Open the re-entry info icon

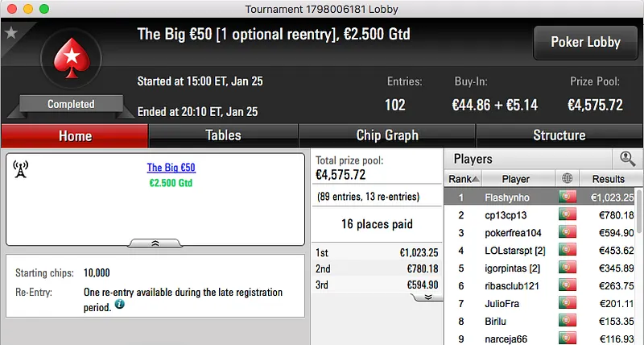point(120,305)
